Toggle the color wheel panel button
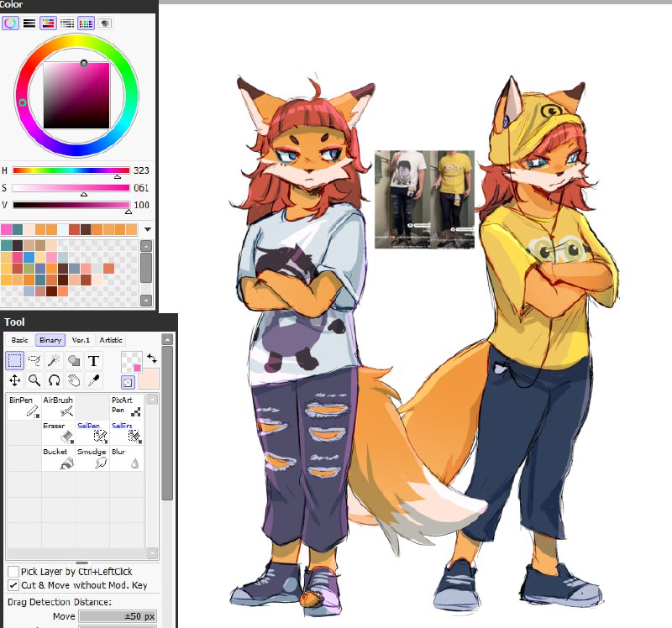The height and width of the screenshot is (628, 672). pos(10,24)
